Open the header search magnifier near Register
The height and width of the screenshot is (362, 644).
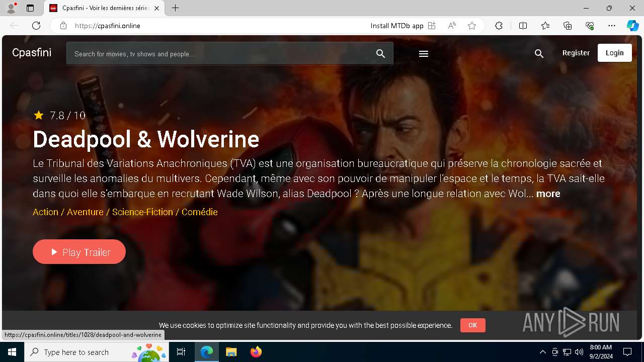pos(539,54)
